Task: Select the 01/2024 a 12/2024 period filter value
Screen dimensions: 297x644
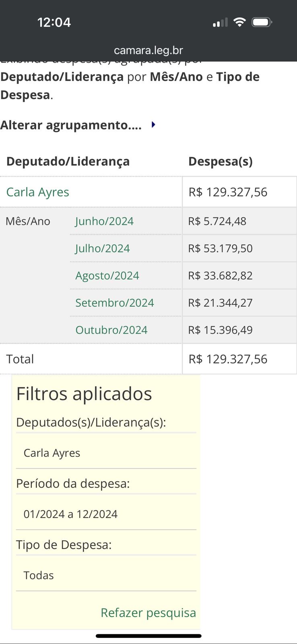Action: pyautogui.click(x=70, y=514)
